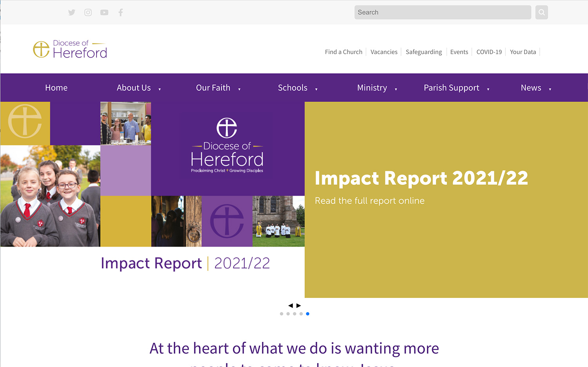Viewport: 588px width, 367px height.
Task: Select the first carousel dot
Action: (x=281, y=314)
